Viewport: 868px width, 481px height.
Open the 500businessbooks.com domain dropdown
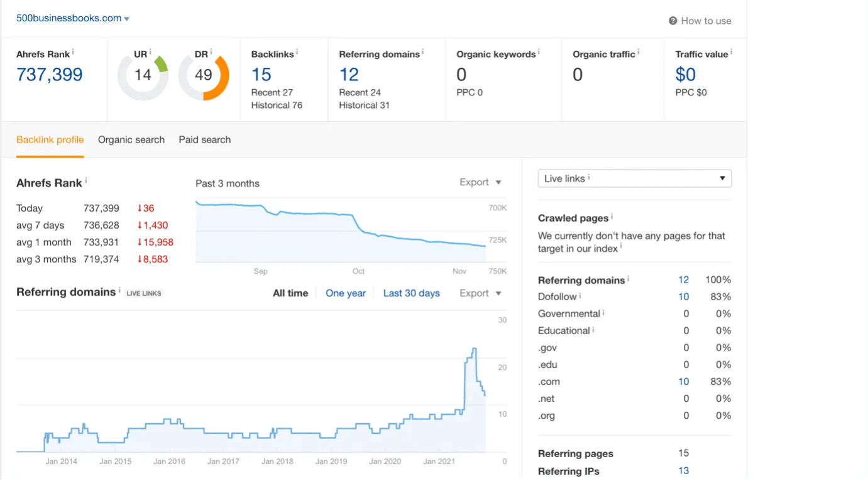pos(73,18)
